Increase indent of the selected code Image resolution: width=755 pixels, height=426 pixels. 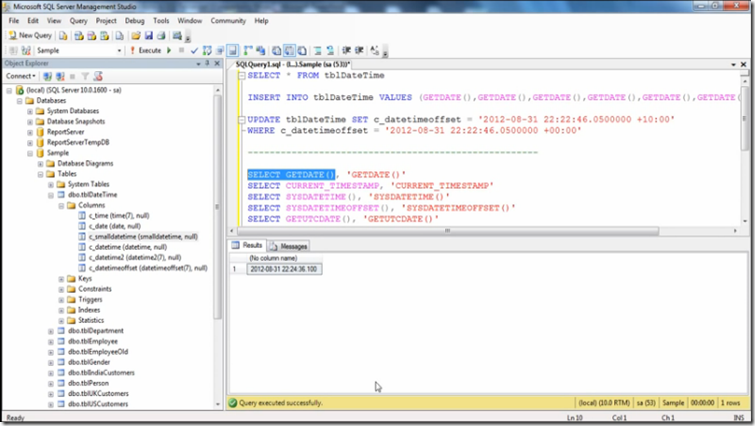click(359, 51)
